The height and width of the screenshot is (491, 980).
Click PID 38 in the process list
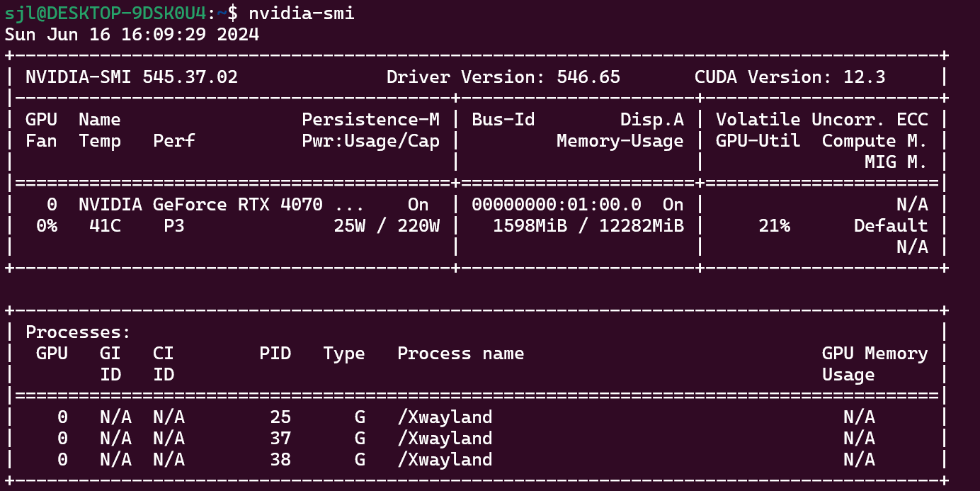[x=280, y=460]
